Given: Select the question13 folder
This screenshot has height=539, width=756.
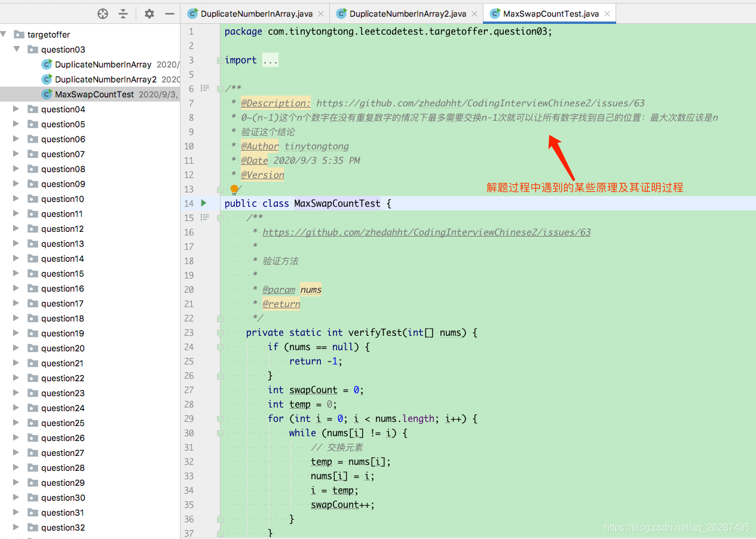Looking at the screenshot, I should [x=62, y=244].
